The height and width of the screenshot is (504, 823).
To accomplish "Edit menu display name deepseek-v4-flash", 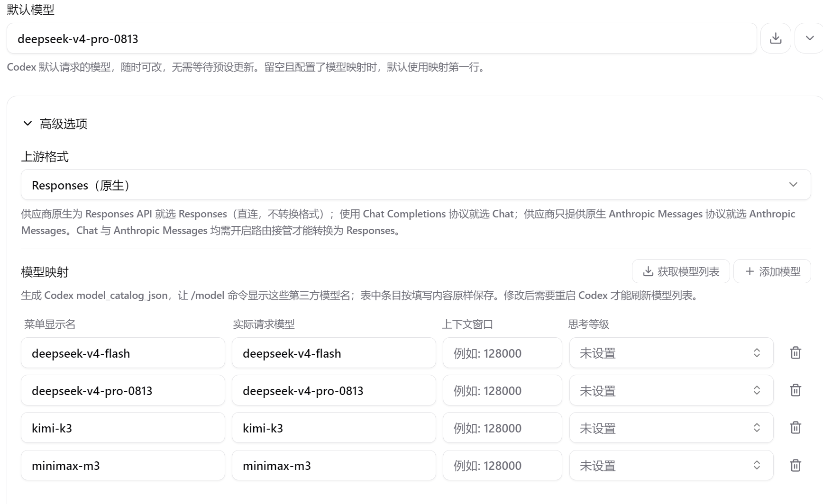I will click(x=123, y=353).
